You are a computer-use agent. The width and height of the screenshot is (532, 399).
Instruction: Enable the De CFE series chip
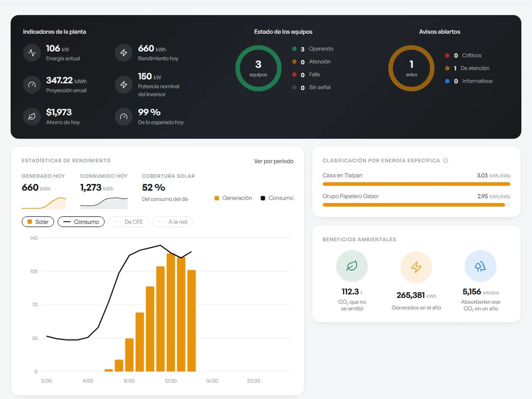(x=128, y=222)
